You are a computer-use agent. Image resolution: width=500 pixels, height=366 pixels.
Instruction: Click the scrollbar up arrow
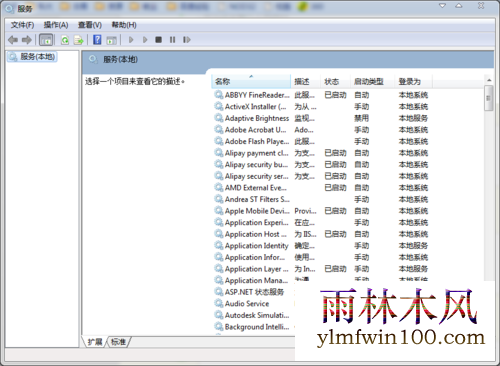(x=489, y=80)
